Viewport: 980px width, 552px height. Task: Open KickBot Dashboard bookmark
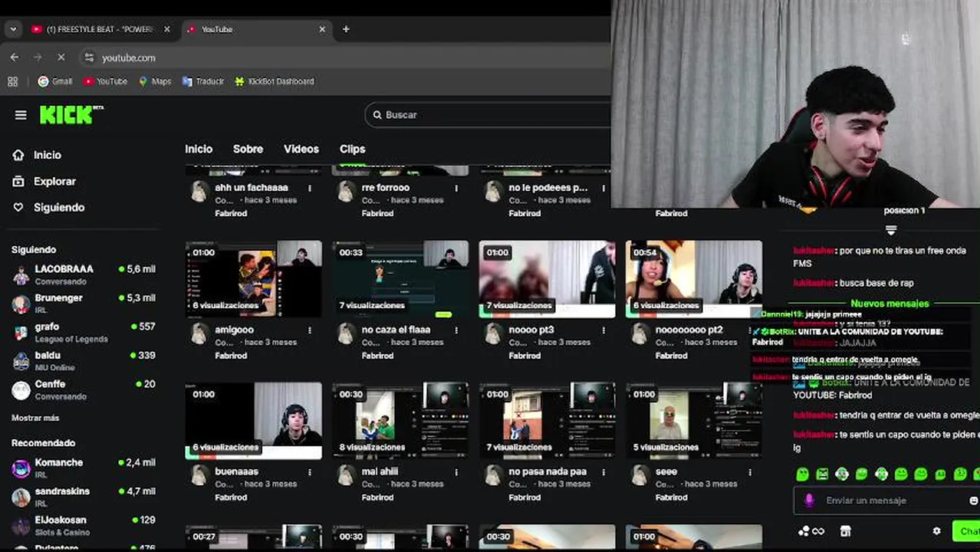274,81
